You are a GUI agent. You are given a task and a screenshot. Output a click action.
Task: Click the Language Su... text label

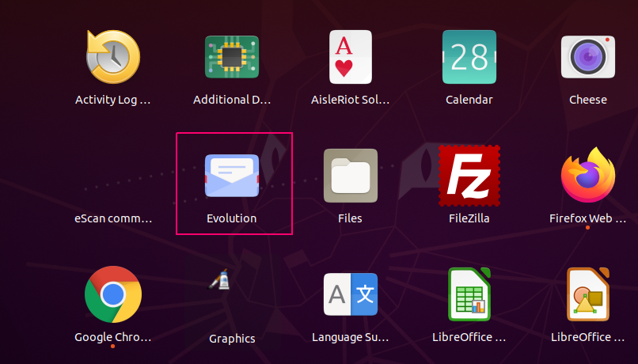click(x=351, y=337)
